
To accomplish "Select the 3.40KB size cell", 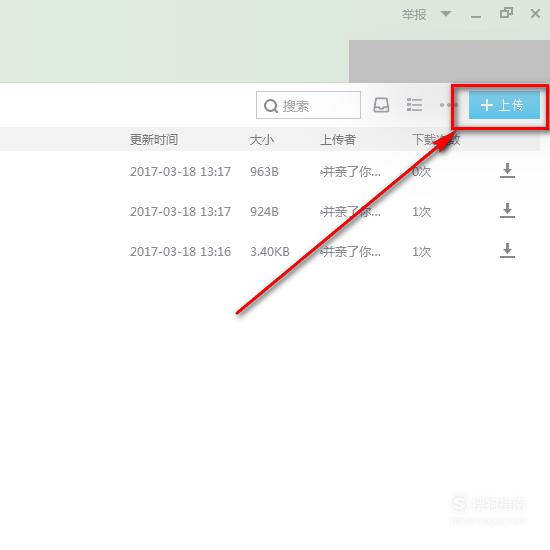I will 270,251.
